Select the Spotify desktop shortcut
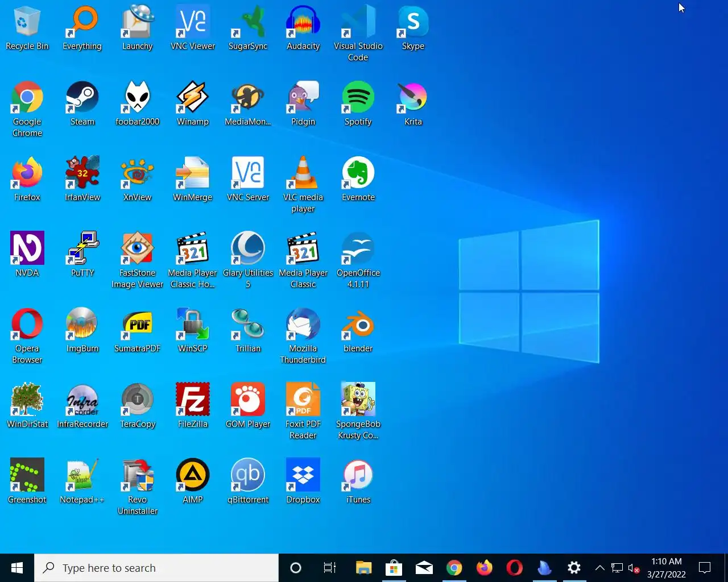Image resolution: width=728 pixels, height=582 pixels. click(358, 104)
